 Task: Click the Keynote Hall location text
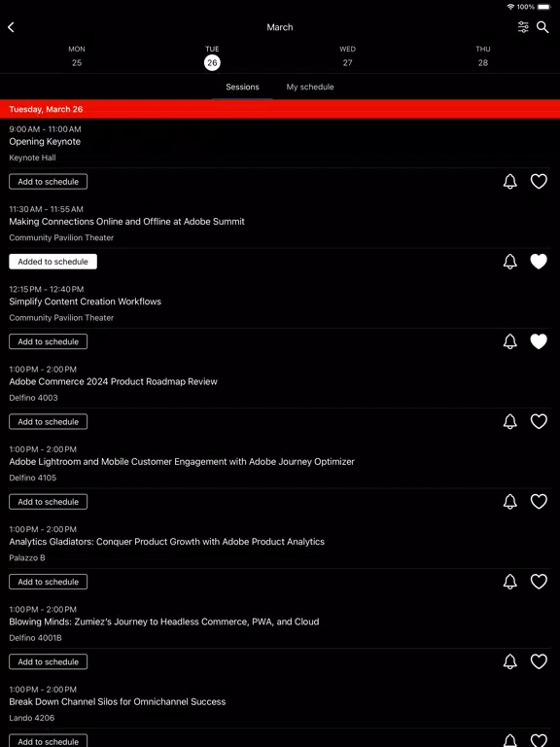click(x=32, y=158)
